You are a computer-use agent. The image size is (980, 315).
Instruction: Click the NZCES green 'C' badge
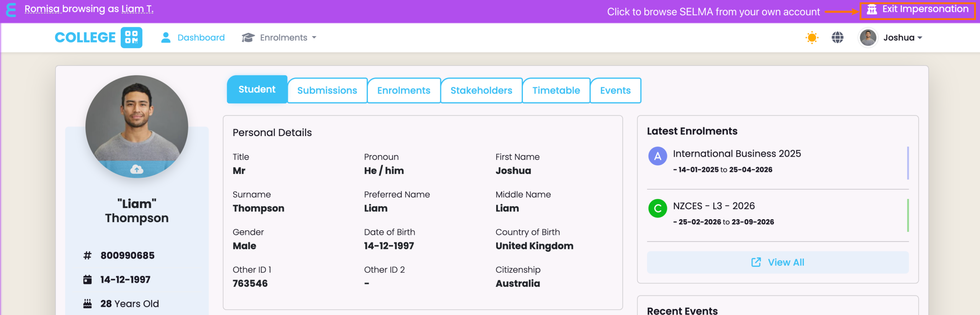657,208
